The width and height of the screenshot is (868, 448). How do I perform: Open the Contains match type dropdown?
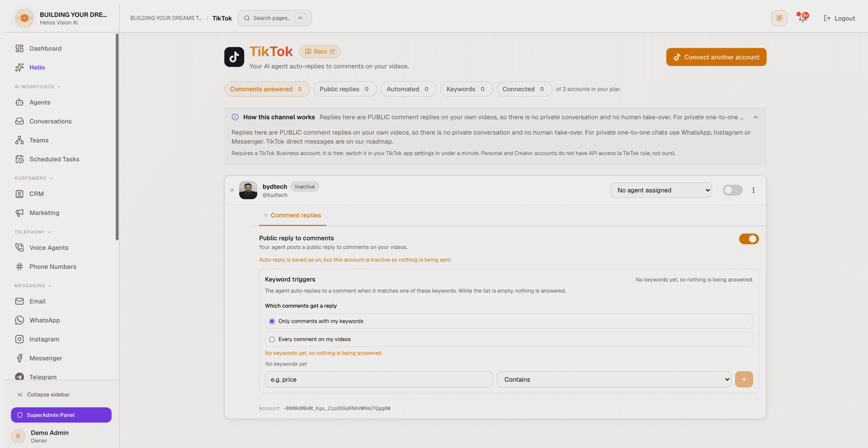coord(614,380)
